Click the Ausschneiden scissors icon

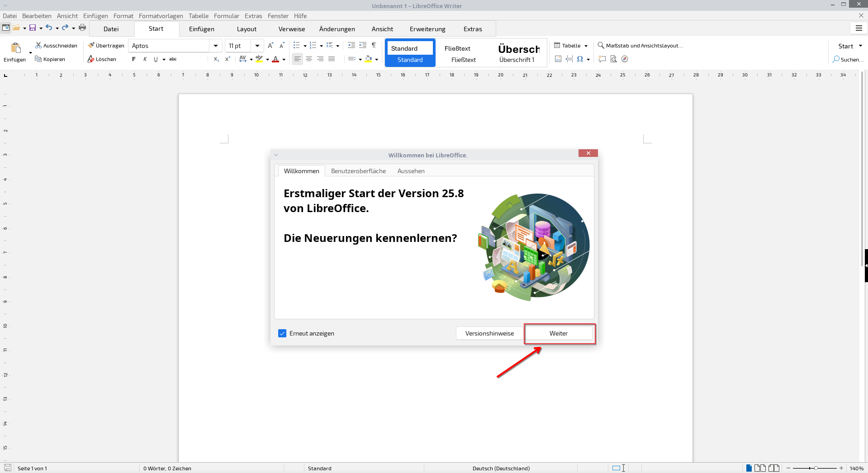coord(38,46)
